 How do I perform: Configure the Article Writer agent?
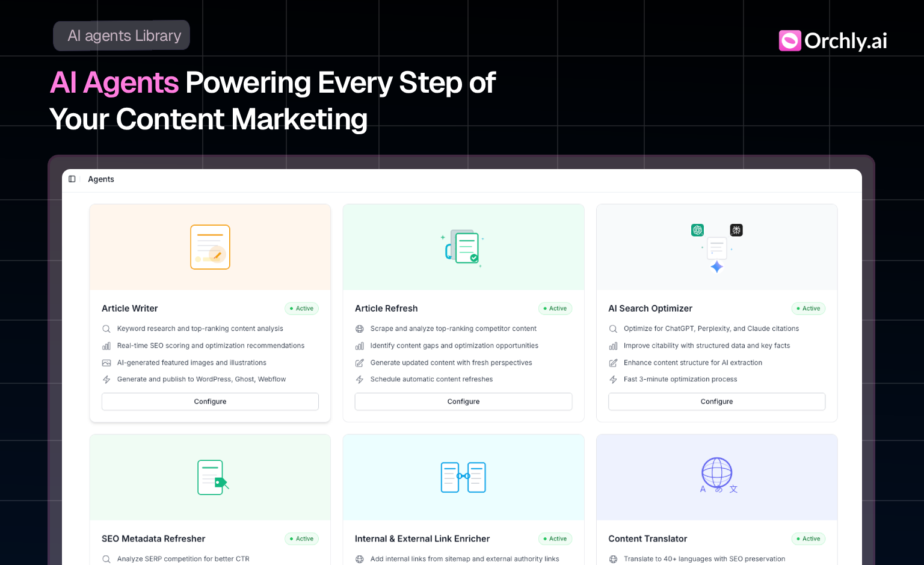coord(210,401)
